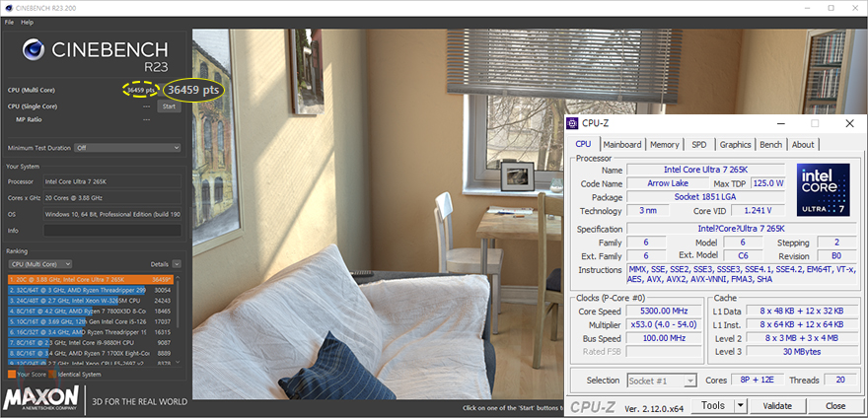Open the Tools dropdown arrow in CPU-Z
868x418 pixels.
pyautogui.click(x=740, y=406)
